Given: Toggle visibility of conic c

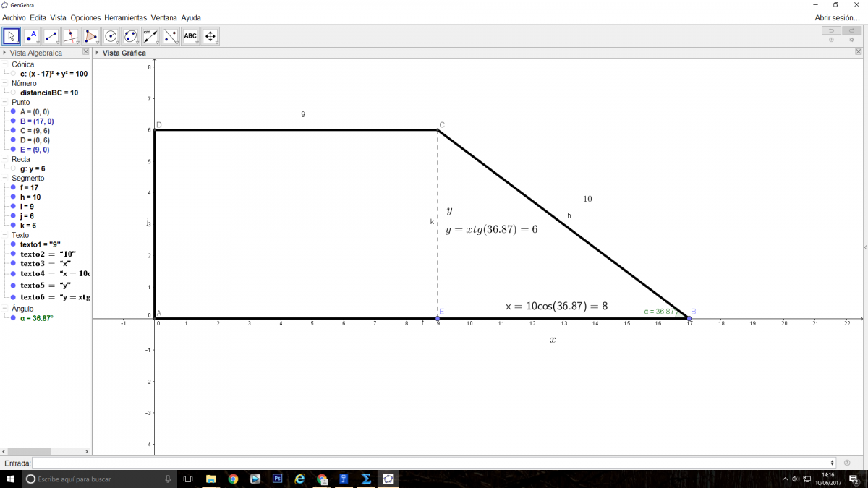Looking at the screenshot, I should tap(13, 74).
